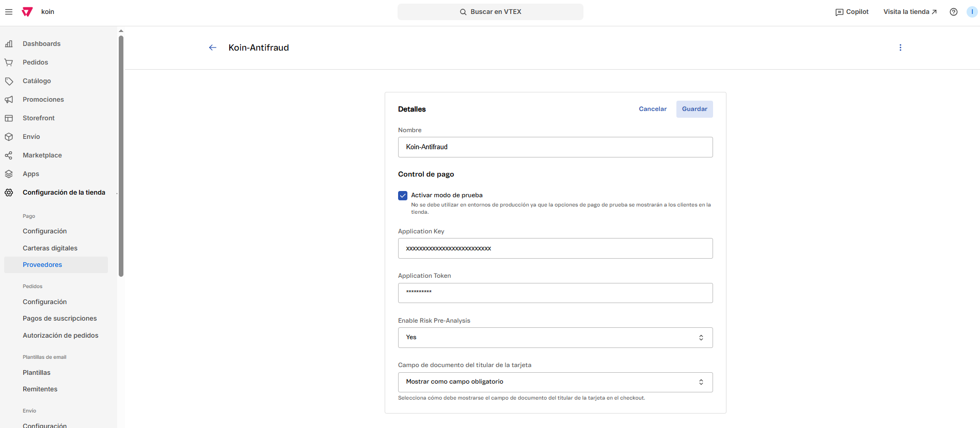Open the hamburger menu icon
The width and height of the screenshot is (980, 428).
[x=9, y=12]
